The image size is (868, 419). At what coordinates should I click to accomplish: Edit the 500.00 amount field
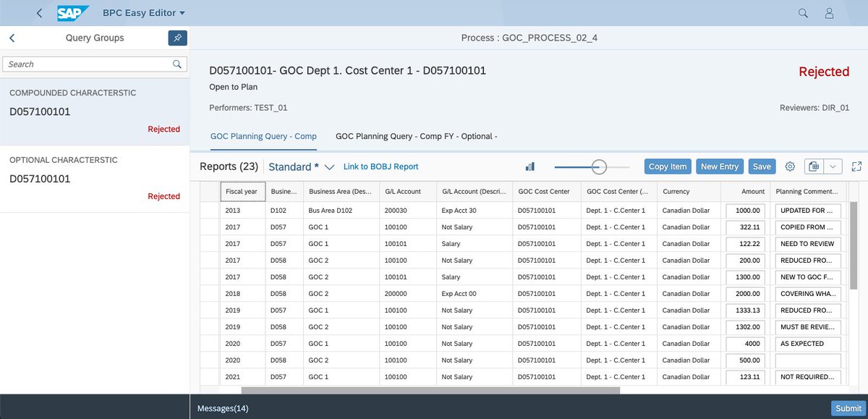point(745,360)
